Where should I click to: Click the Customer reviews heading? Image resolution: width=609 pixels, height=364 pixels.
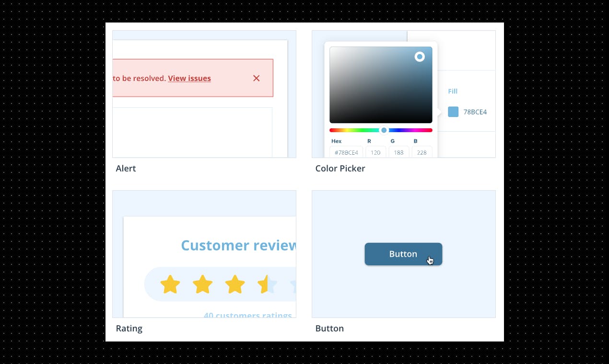pyautogui.click(x=238, y=245)
